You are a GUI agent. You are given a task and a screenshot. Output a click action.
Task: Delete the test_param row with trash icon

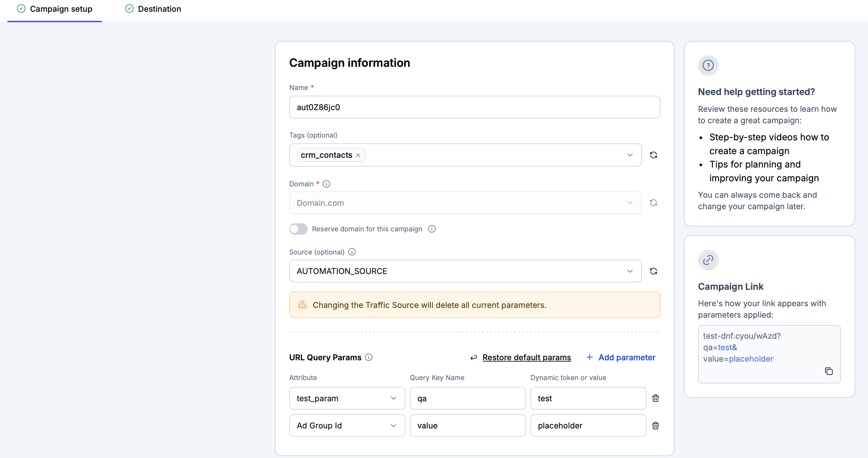point(655,398)
